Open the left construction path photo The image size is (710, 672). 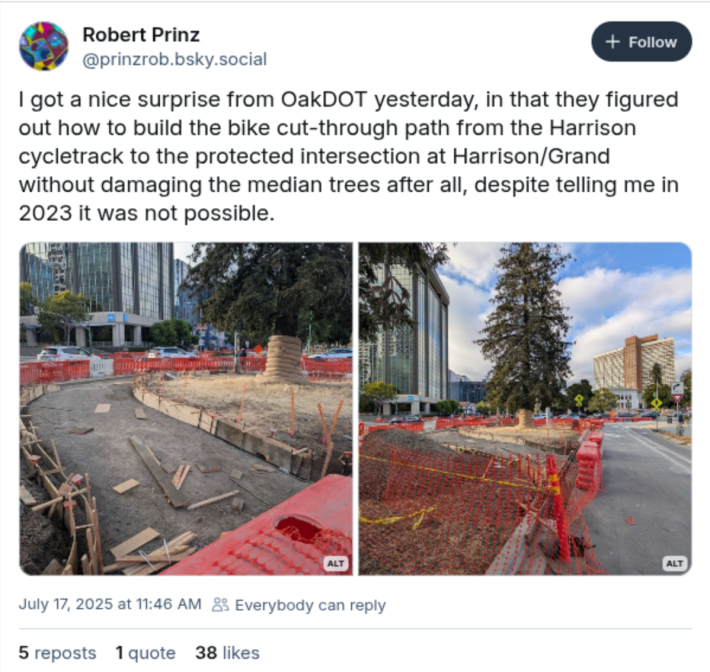(186, 408)
